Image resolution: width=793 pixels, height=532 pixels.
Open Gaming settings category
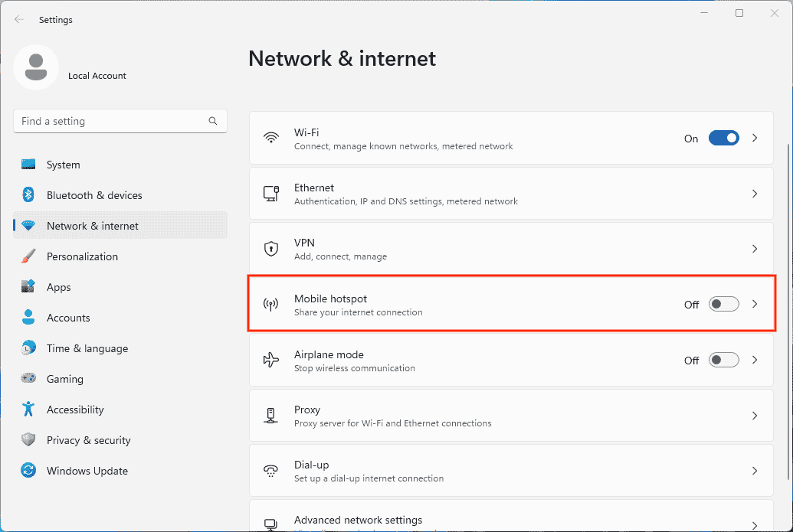tap(120, 379)
